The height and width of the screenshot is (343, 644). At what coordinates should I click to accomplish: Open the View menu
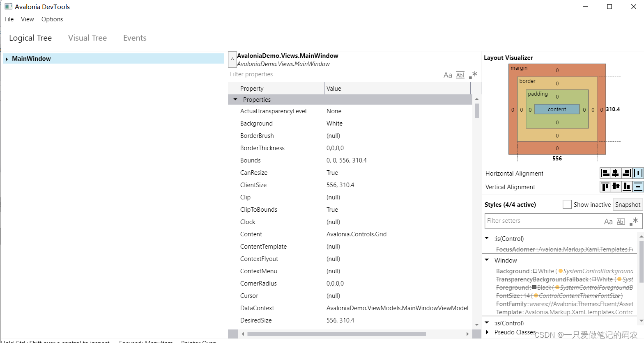click(28, 19)
